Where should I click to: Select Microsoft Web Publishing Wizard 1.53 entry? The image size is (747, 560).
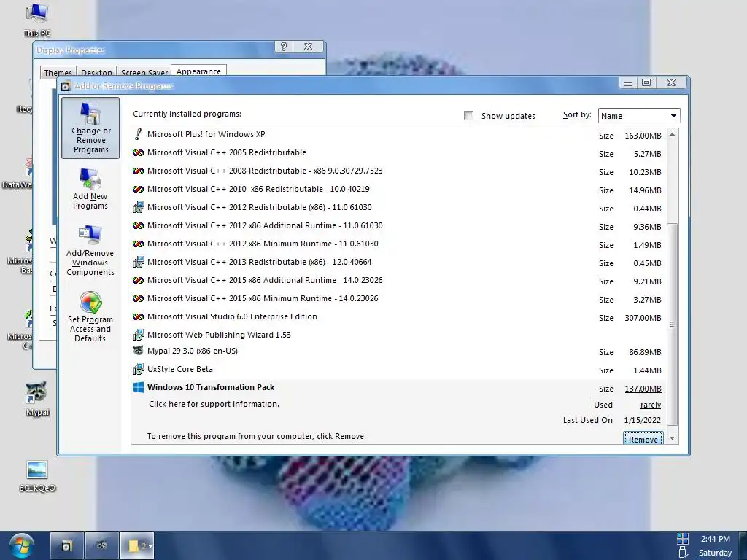pyautogui.click(x=399, y=335)
